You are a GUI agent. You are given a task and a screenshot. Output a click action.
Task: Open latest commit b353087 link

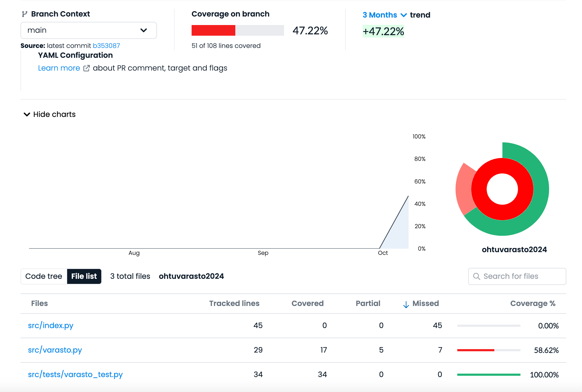pos(106,46)
